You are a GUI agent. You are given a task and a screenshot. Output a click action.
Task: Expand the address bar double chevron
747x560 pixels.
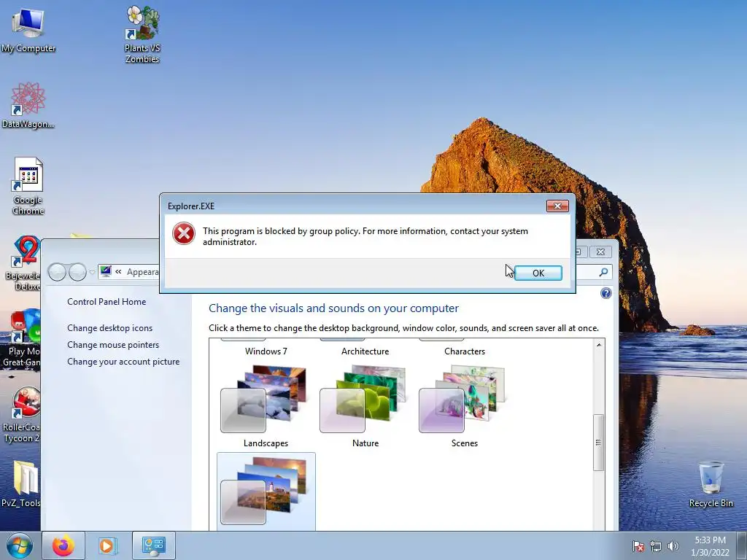pyautogui.click(x=118, y=272)
